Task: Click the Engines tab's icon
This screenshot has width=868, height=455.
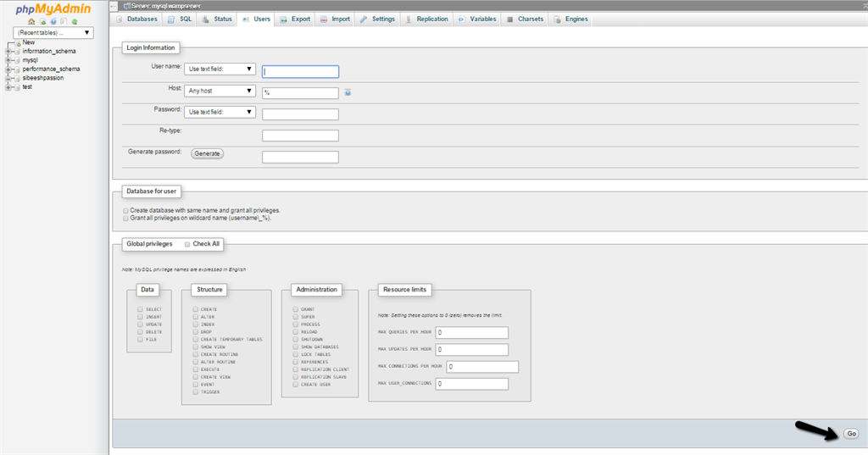Action: (558, 19)
